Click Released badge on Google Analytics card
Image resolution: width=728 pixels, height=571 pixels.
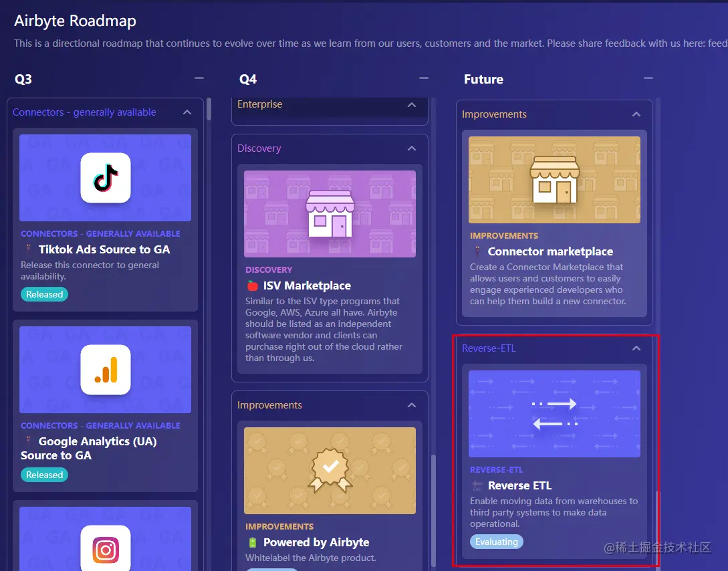point(45,475)
